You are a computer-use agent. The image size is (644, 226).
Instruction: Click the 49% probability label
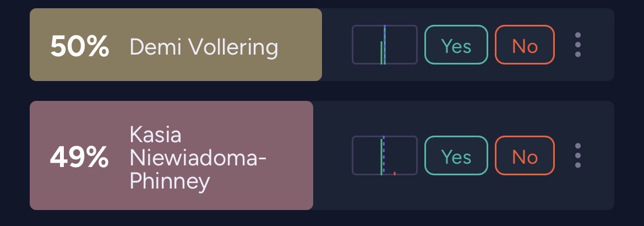[80, 157]
